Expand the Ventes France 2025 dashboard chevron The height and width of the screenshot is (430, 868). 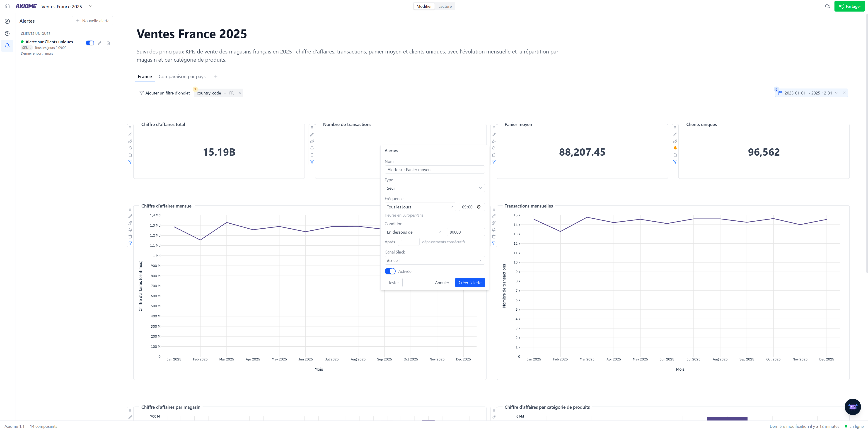[90, 6]
